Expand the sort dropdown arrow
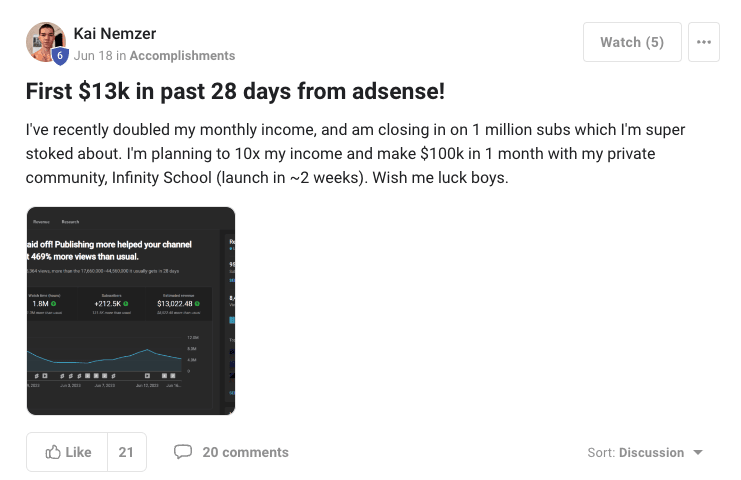Image resolution: width=741 pixels, height=480 pixels. click(x=698, y=453)
